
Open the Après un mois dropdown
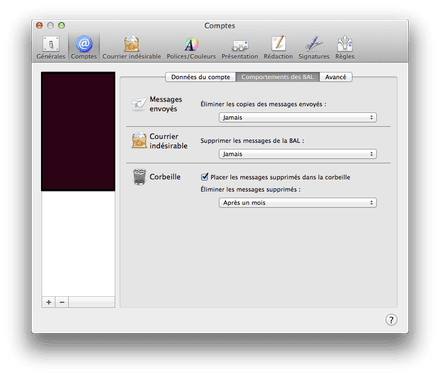298,202
